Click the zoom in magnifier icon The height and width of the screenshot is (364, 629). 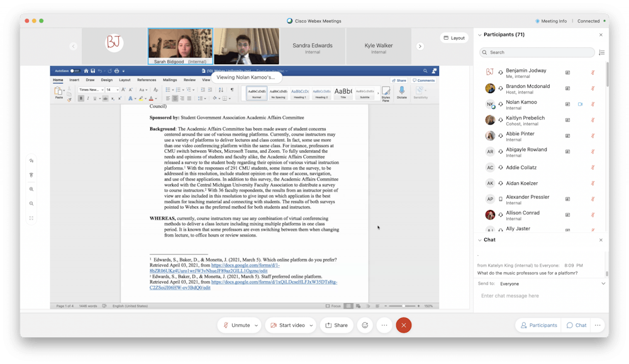tap(31, 189)
